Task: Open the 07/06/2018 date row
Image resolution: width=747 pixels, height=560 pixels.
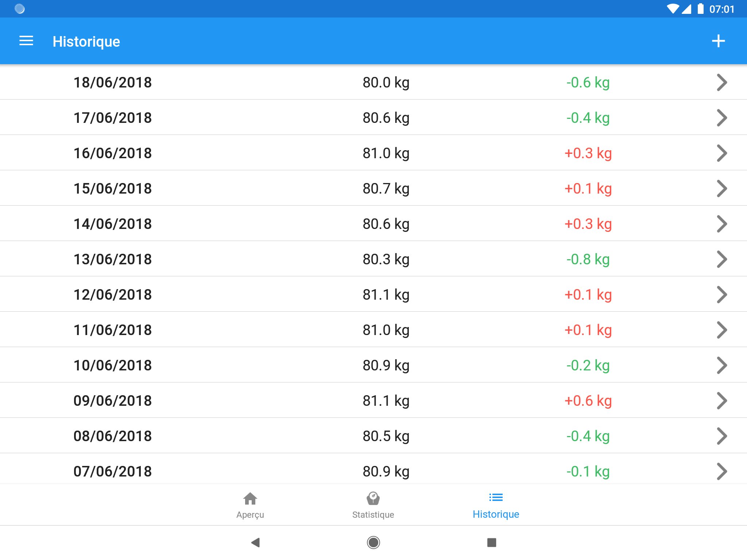Action: pyautogui.click(x=112, y=471)
